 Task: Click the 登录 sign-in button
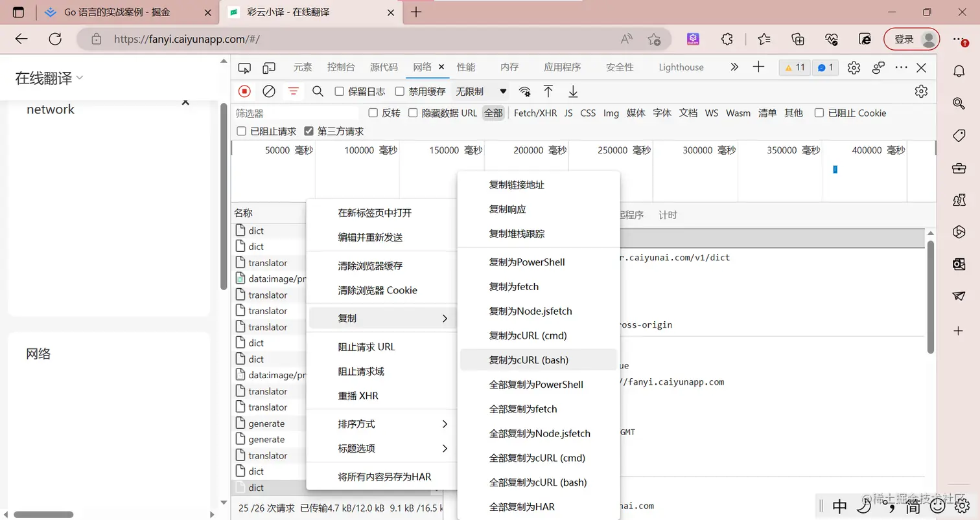(x=911, y=39)
